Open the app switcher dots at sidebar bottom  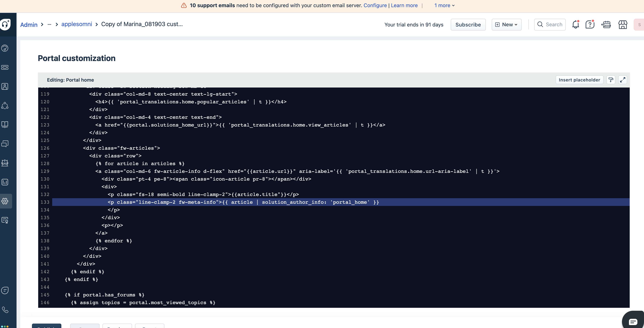(x=5, y=326)
